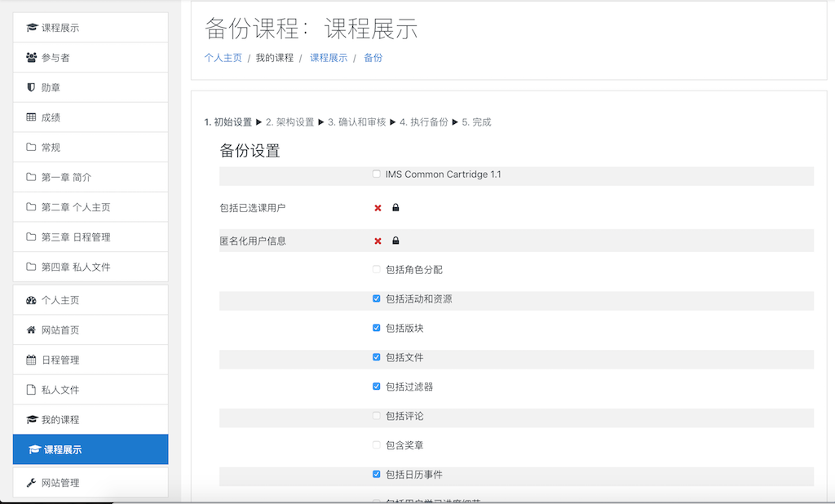Image resolution: width=835 pixels, height=504 pixels.
Task: Click the graduation cap icon next to 我的课程
Action: coord(32,419)
